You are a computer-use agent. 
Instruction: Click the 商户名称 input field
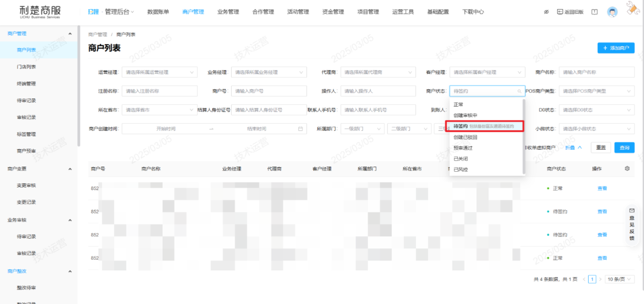(596, 72)
